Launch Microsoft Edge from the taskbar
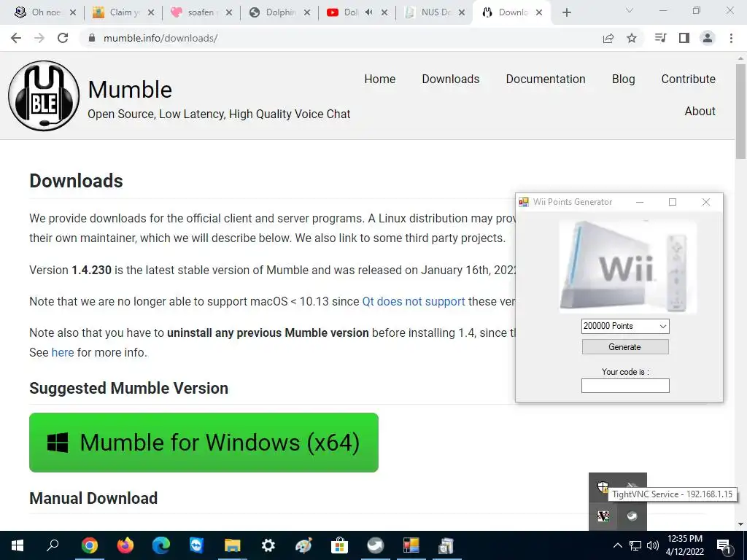Screen dimensions: 747x560 click(x=161, y=545)
